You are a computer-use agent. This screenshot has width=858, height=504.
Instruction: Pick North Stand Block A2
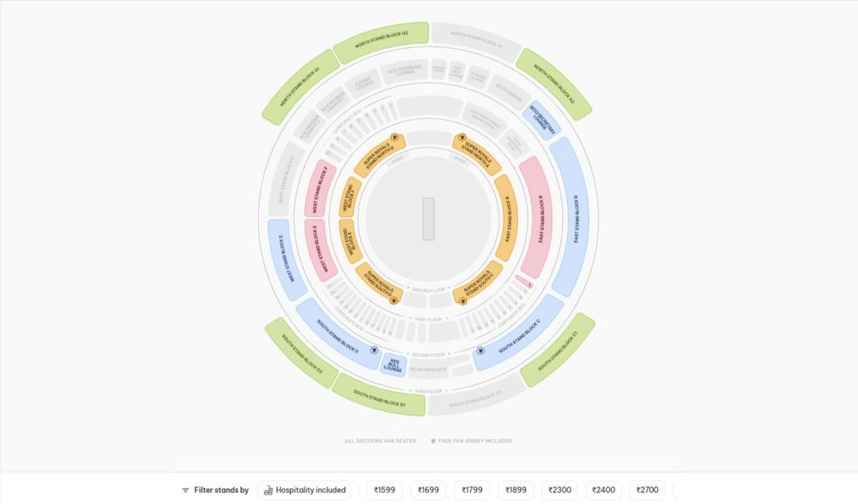coord(555,84)
